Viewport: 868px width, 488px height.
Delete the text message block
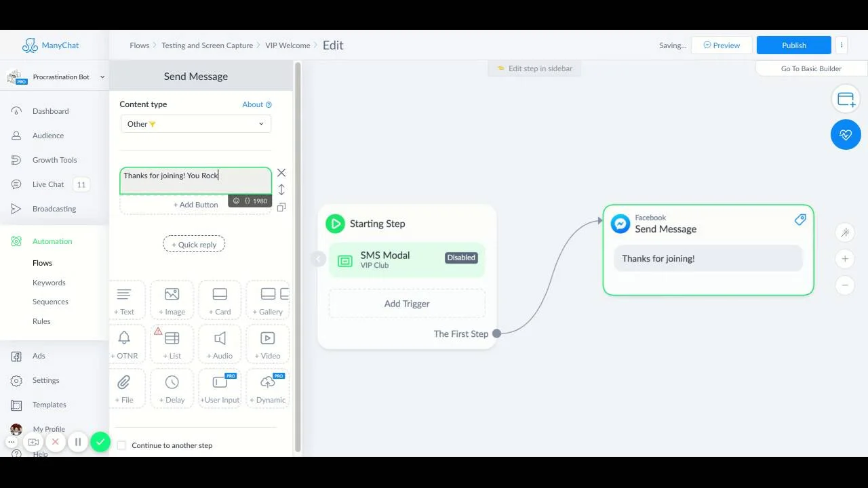pyautogui.click(x=281, y=173)
